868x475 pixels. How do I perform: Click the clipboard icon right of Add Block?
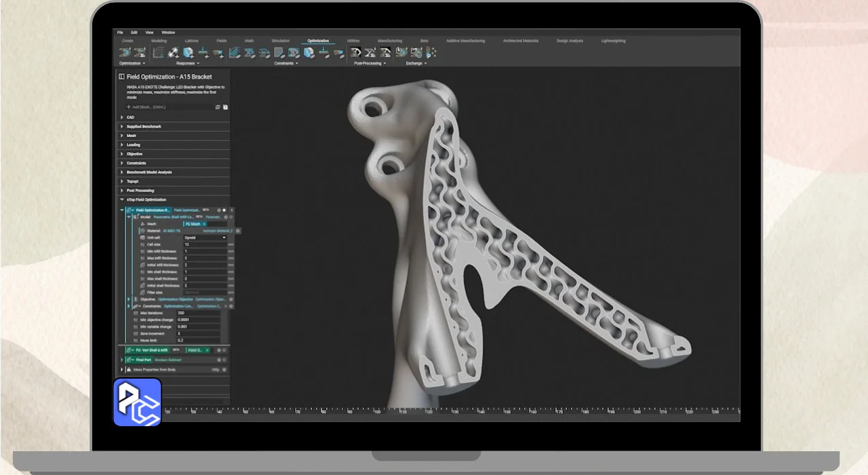pyautogui.click(x=225, y=107)
